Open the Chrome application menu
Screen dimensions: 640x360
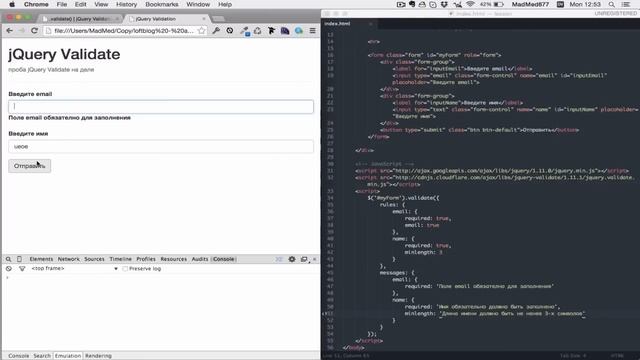(36, 4)
